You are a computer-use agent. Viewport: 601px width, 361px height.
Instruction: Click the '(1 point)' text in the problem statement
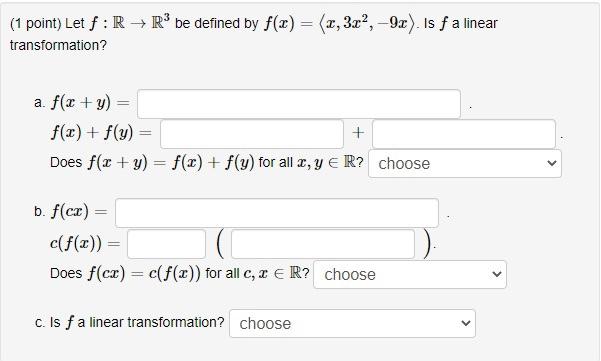pyautogui.click(x=36, y=23)
